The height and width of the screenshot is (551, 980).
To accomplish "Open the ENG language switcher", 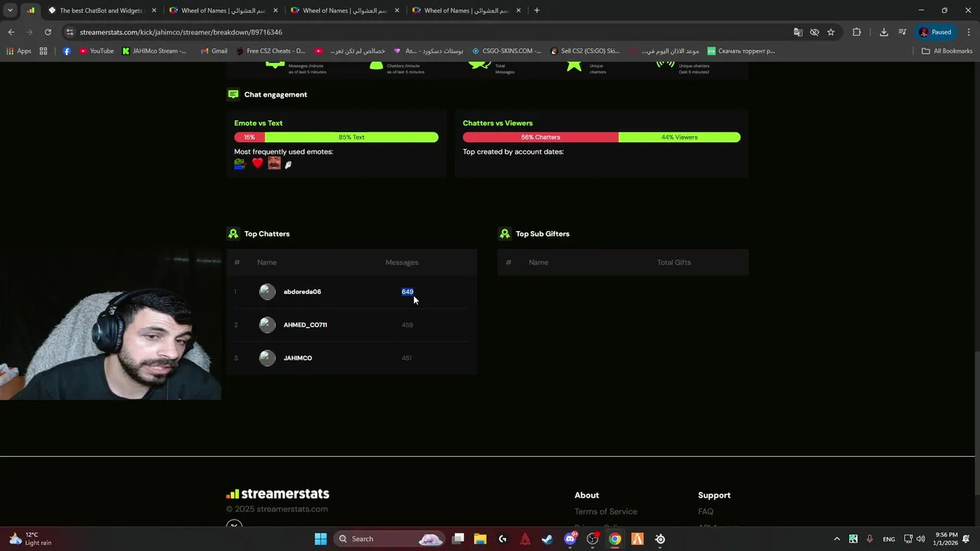I will point(889,539).
